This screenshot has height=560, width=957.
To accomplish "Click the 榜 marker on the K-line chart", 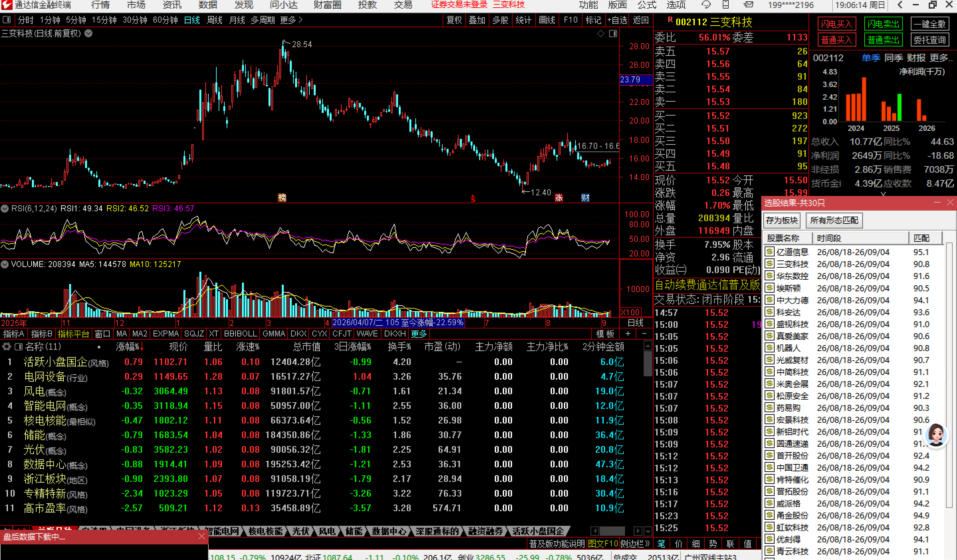I will click(282, 197).
